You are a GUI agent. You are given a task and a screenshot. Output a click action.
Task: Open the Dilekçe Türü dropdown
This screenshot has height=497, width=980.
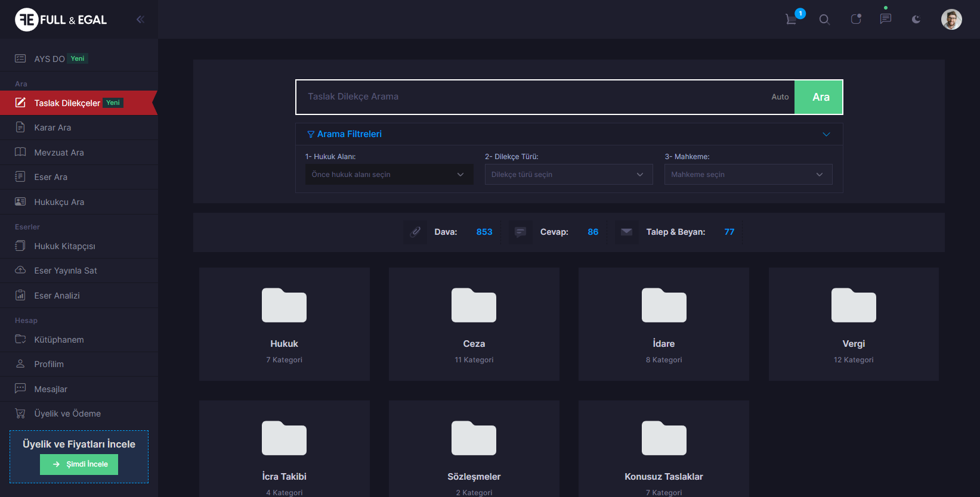(568, 175)
